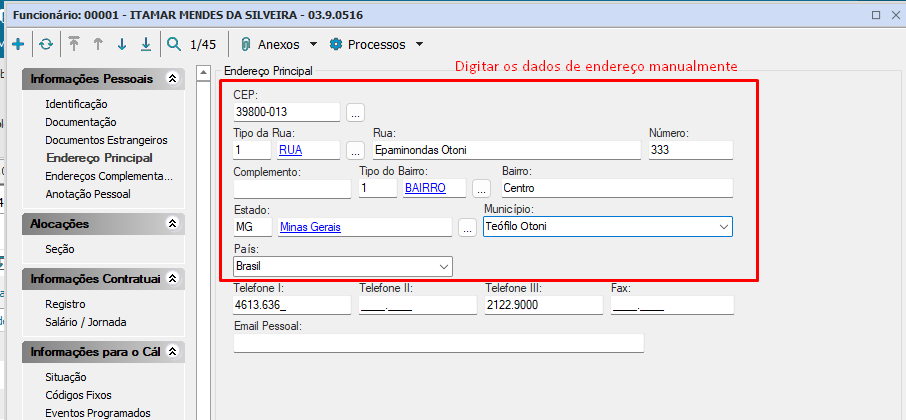Open the País dropdown list
Screen dimensions: 906x420
coord(444,266)
